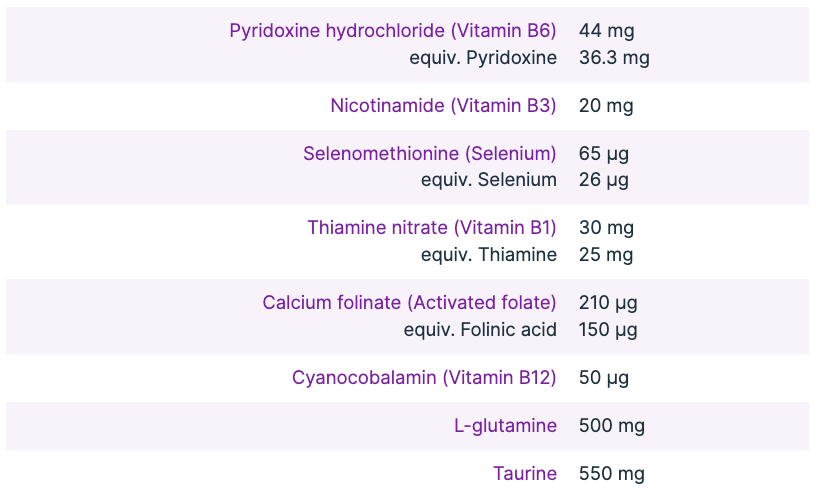Screen dimensions: 818x502
Task: Click the "equiv. Folinic acid" label
Action: click(x=480, y=330)
